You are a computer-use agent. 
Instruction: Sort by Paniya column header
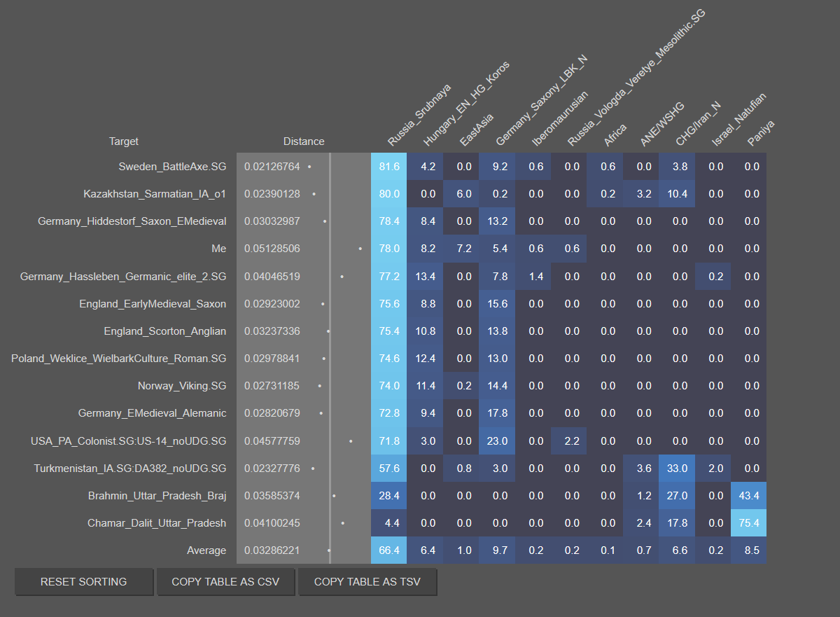(x=761, y=133)
